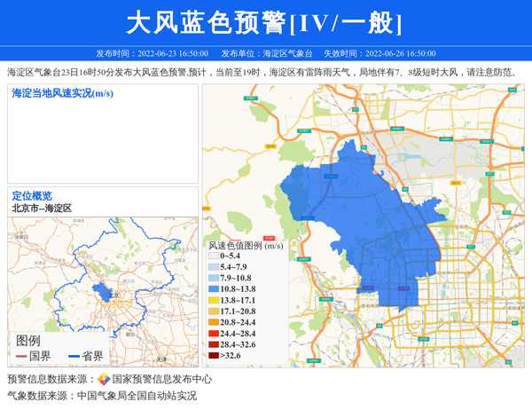This screenshot has height=418, width=532.
Task: Click the blue 省界 line symbol in legend
Action: (x=74, y=356)
